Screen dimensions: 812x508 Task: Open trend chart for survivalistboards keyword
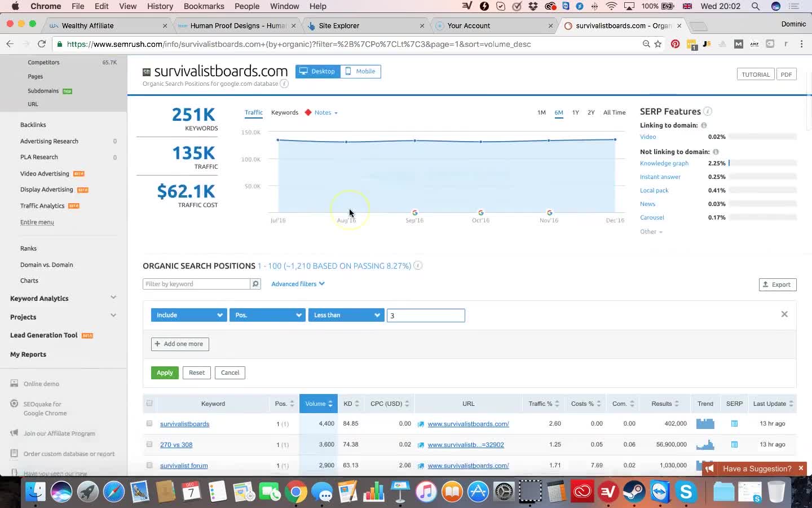click(x=705, y=423)
